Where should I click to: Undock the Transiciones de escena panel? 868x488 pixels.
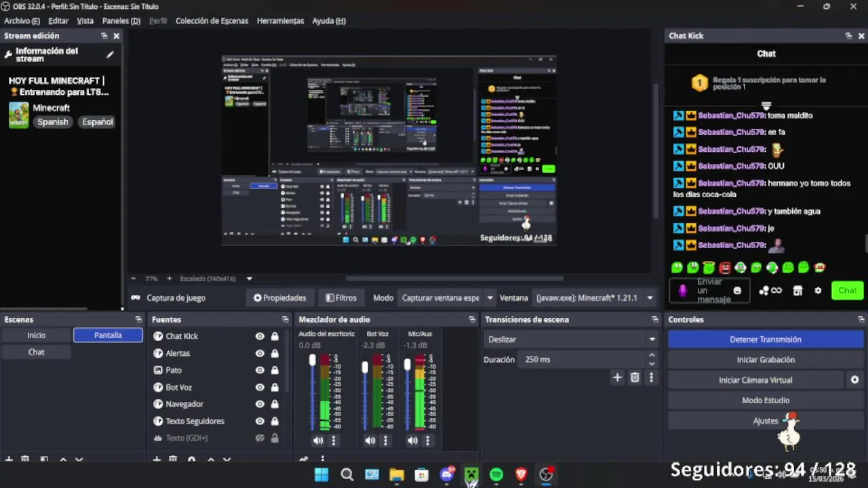654,319
